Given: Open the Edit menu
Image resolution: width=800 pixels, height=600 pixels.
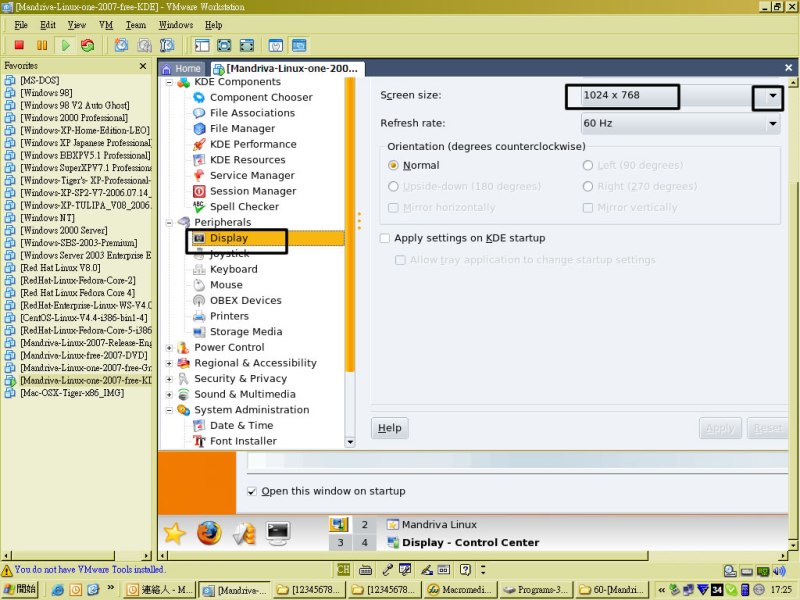Looking at the screenshot, I should 48,25.
